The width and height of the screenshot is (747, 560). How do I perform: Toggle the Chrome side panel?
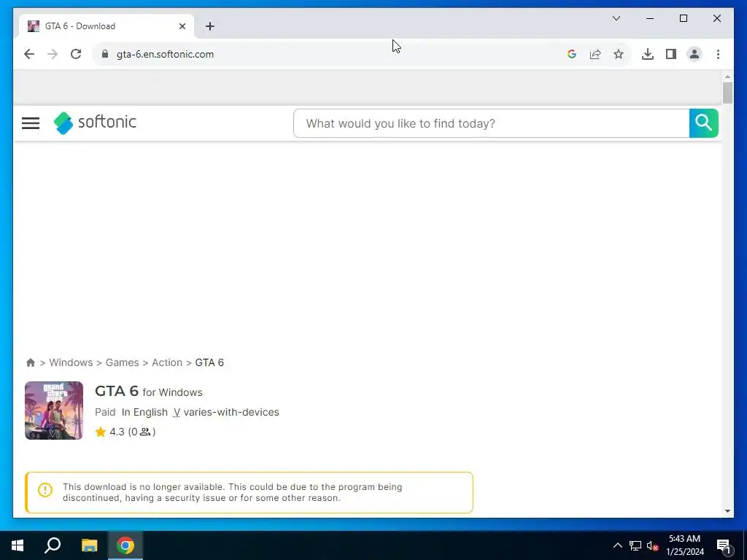(x=671, y=54)
